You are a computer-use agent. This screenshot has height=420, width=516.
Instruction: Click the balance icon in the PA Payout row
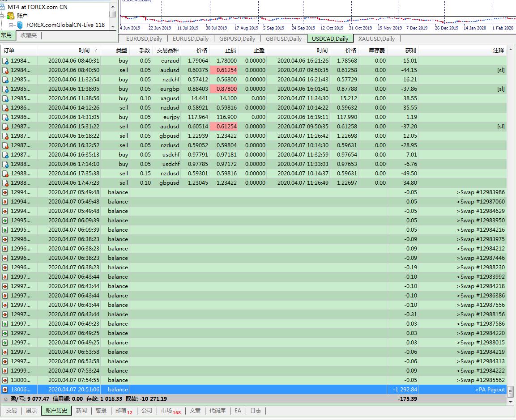5,390
